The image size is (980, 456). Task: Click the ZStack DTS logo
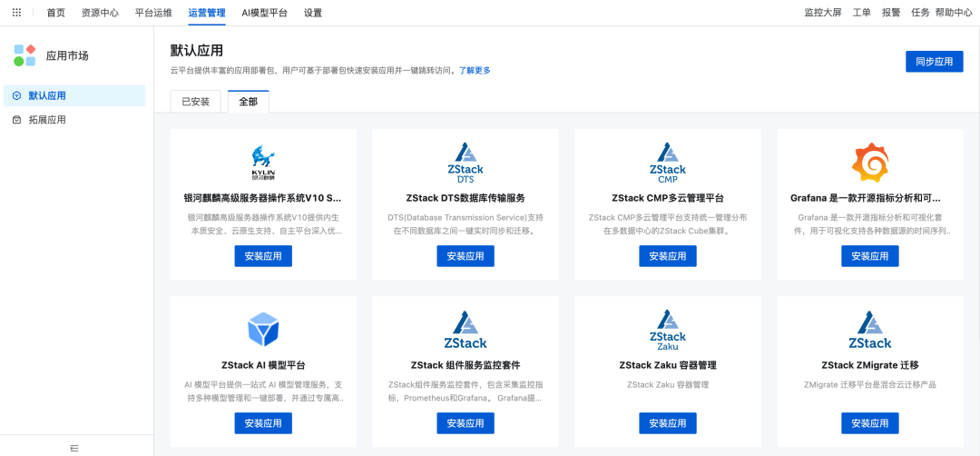pos(465,163)
